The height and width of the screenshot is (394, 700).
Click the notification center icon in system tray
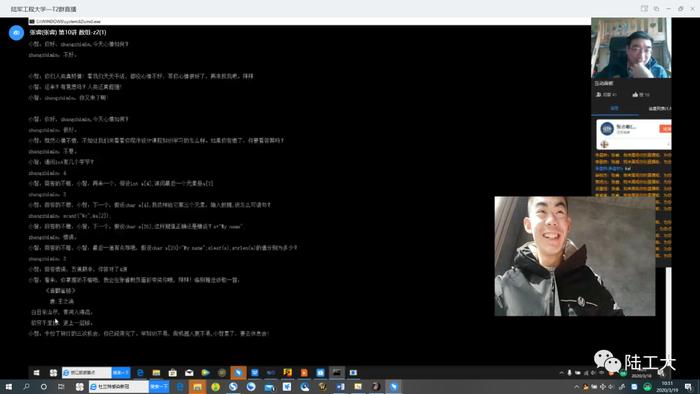[688, 386]
